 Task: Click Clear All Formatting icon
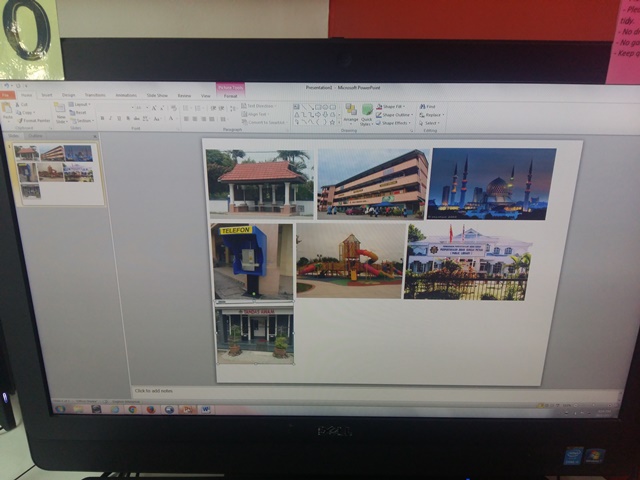[174, 108]
